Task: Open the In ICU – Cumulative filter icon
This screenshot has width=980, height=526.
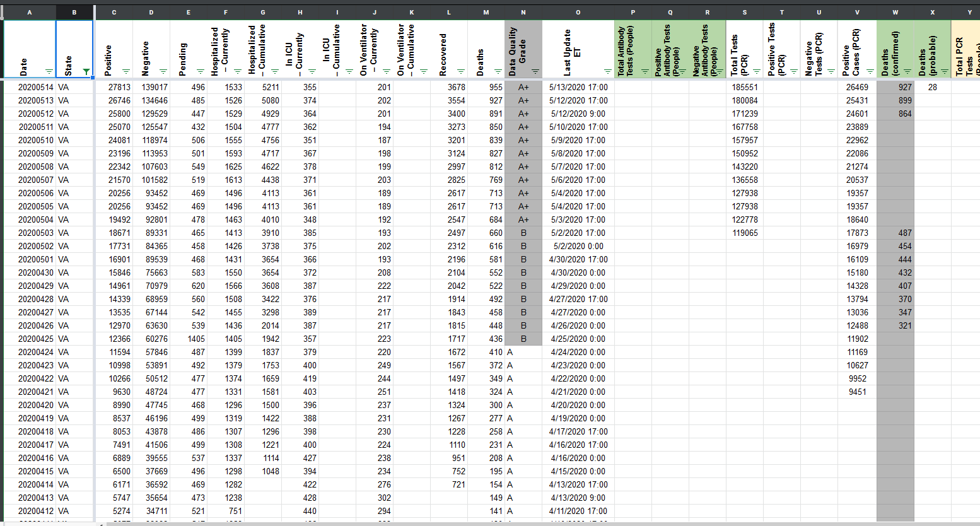Action: point(349,71)
